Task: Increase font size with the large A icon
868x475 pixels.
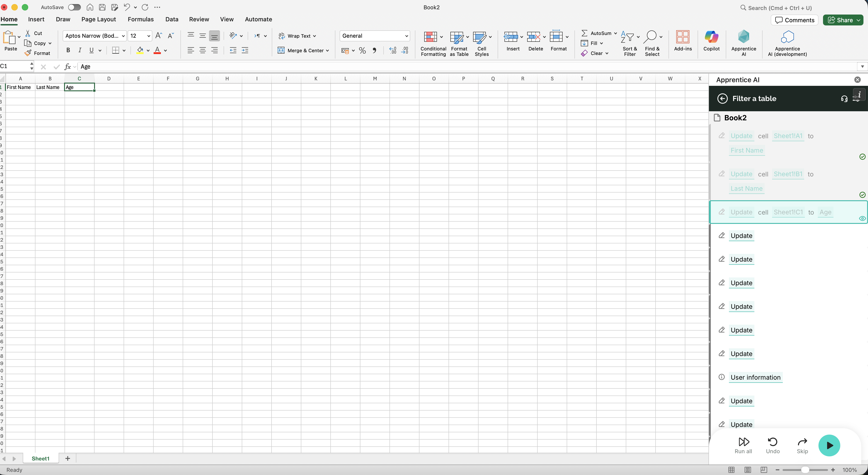Action: coord(159,36)
